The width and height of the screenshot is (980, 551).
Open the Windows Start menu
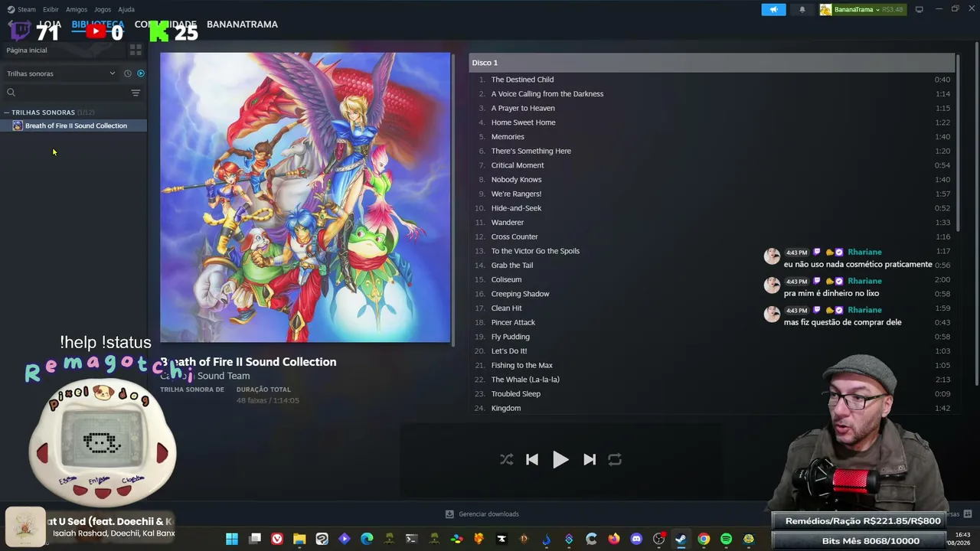point(232,539)
